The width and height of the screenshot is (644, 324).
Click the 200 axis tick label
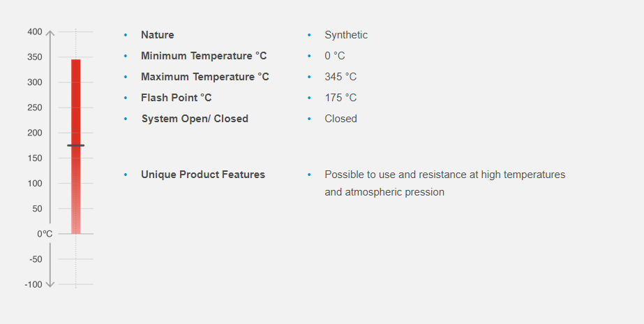(35, 133)
